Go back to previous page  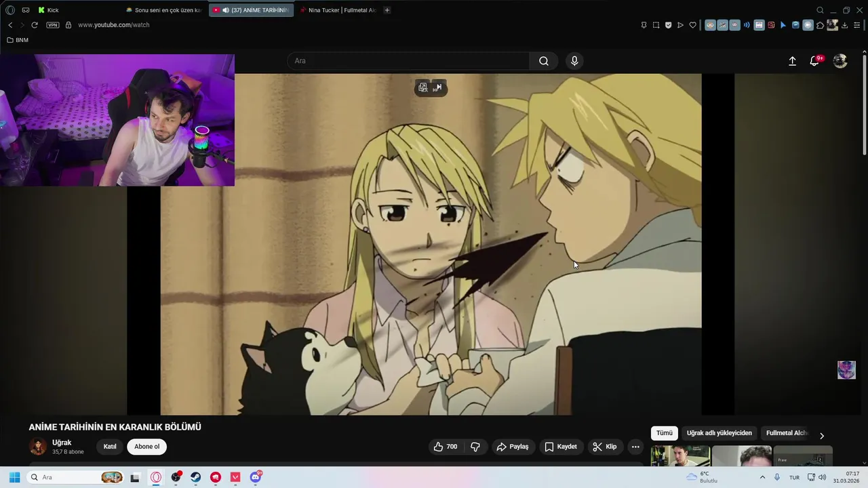click(10, 25)
